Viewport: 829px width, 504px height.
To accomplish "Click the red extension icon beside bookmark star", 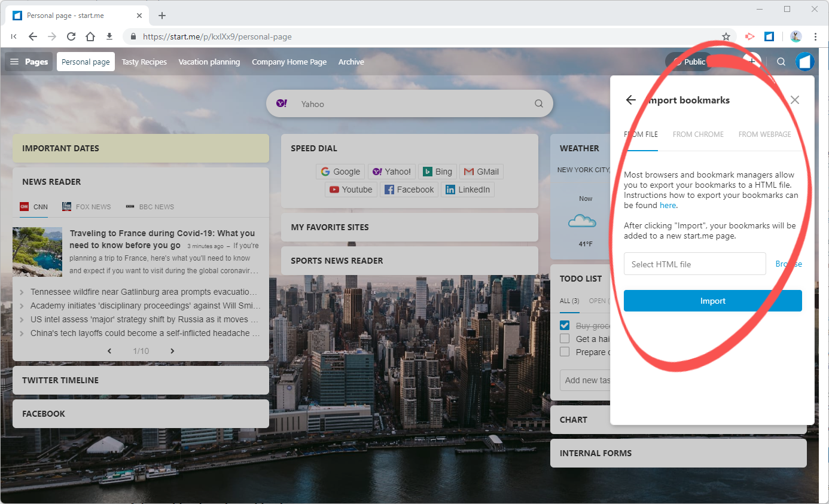I will pyautogui.click(x=749, y=36).
